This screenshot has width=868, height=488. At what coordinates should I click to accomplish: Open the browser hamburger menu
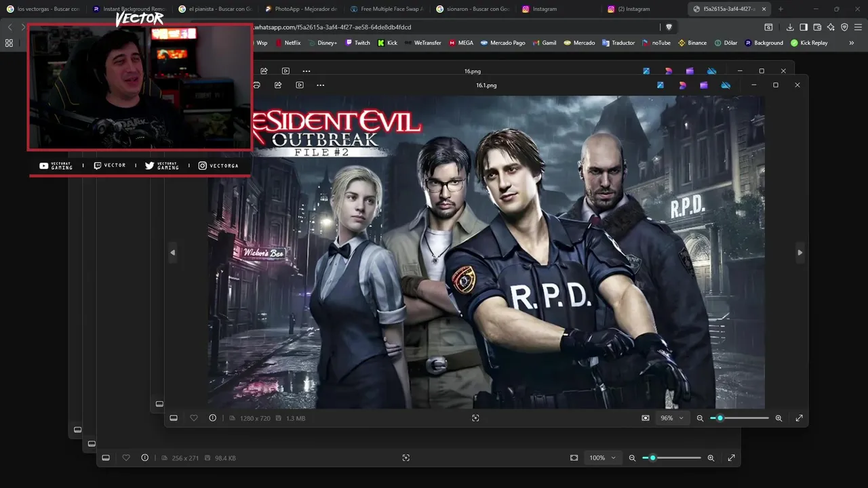click(x=857, y=27)
